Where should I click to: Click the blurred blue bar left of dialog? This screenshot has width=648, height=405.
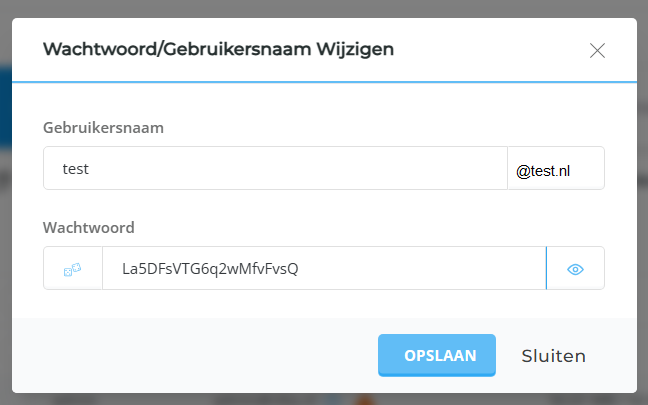coord(5,107)
